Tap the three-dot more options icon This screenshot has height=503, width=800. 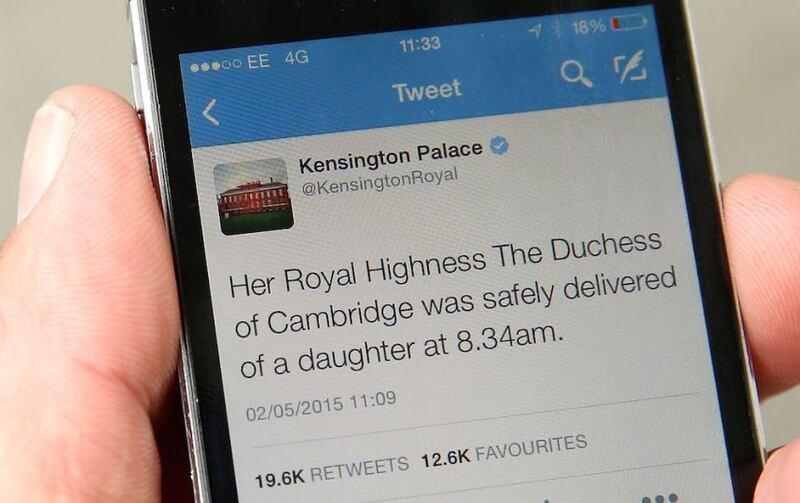point(660,498)
